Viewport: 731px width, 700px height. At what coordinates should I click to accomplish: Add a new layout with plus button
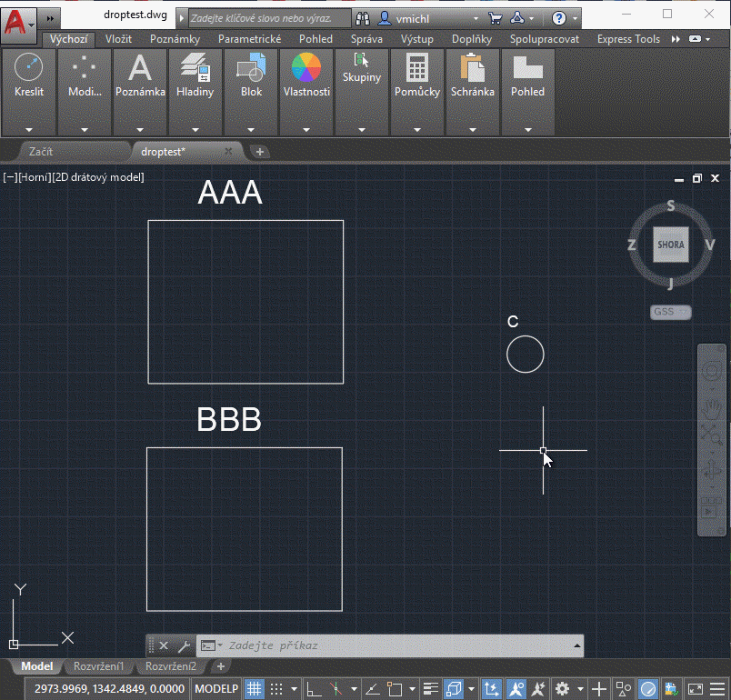(x=221, y=666)
